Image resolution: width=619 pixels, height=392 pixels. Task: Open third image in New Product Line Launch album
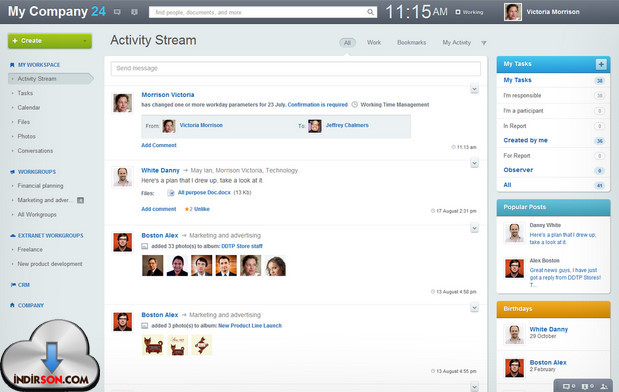click(x=202, y=345)
